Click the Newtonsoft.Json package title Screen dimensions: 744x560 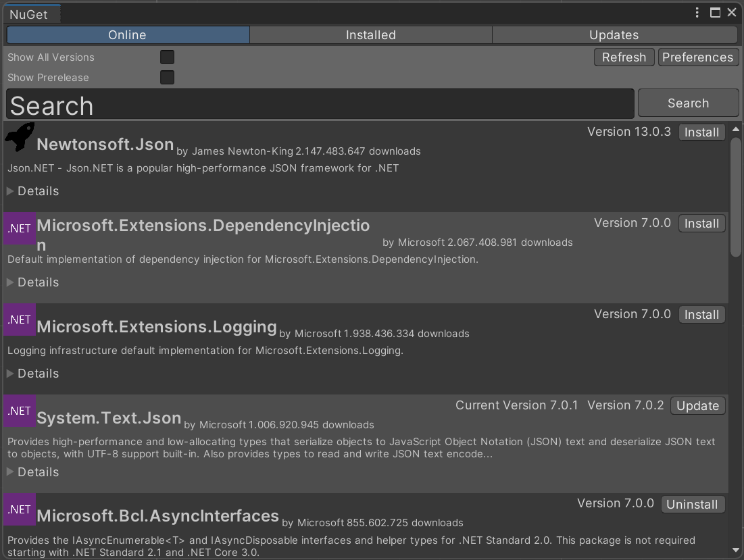105,144
